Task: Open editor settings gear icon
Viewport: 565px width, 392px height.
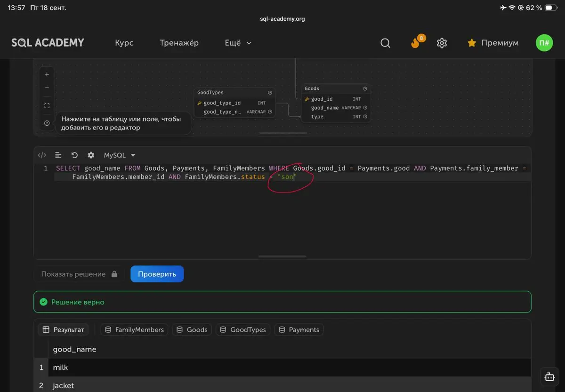Action: pyautogui.click(x=91, y=155)
